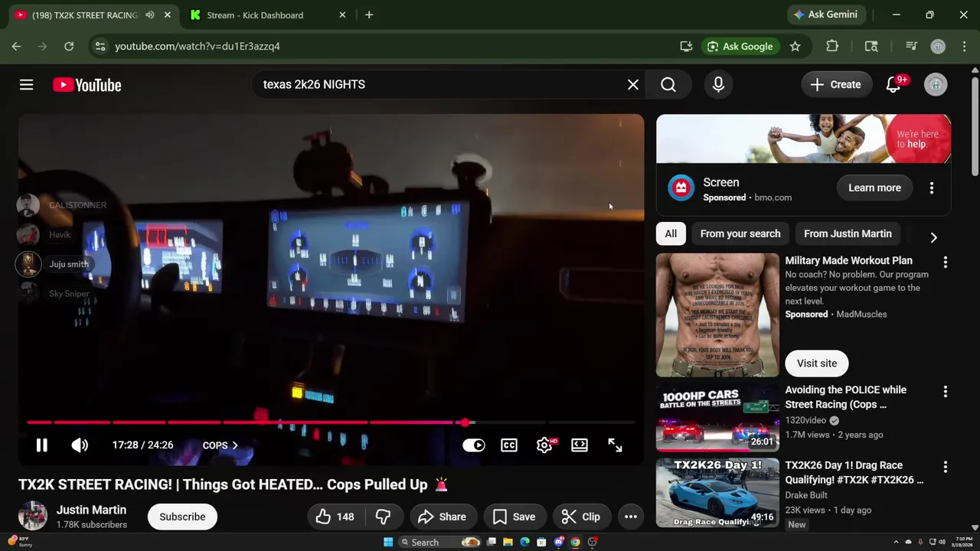Open File Explorer from taskbar

508,543
